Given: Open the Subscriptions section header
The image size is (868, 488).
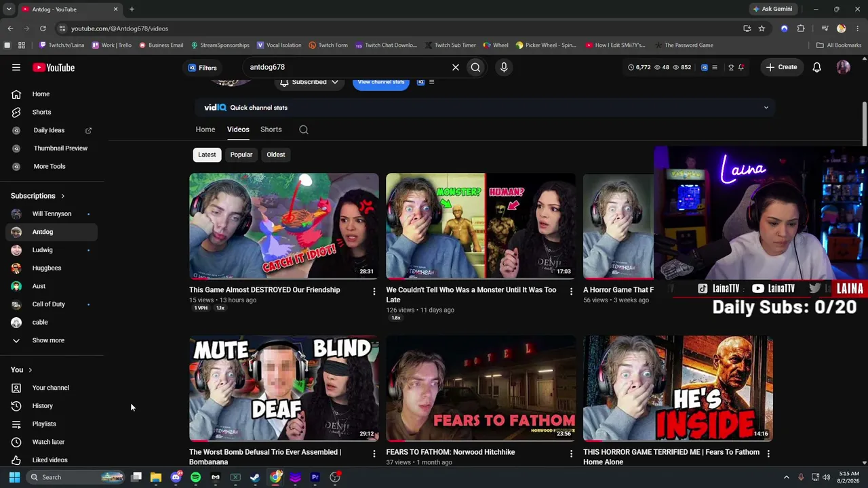Looking at the screenshot, I should pyautogui.click(x=37, y=196).
